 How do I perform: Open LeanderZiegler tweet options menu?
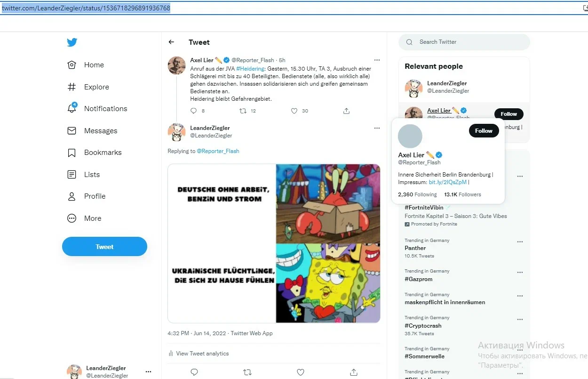(x=377, y=128)
